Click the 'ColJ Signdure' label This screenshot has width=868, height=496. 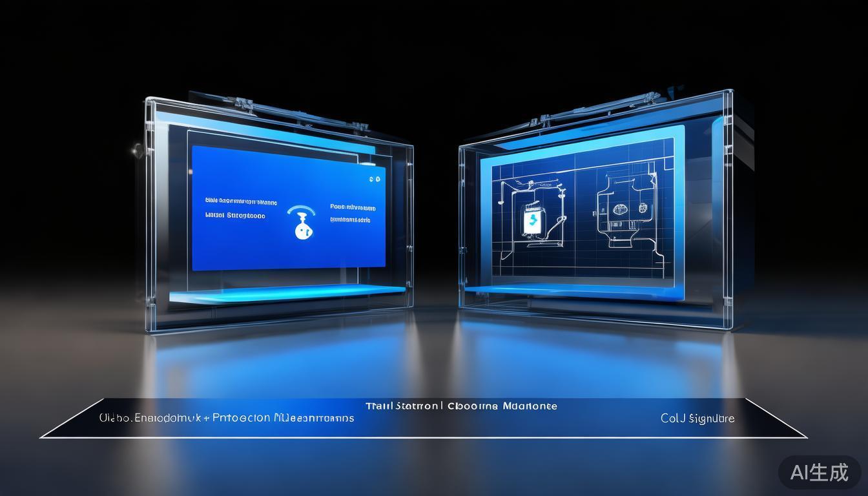[x=697, y=418]
